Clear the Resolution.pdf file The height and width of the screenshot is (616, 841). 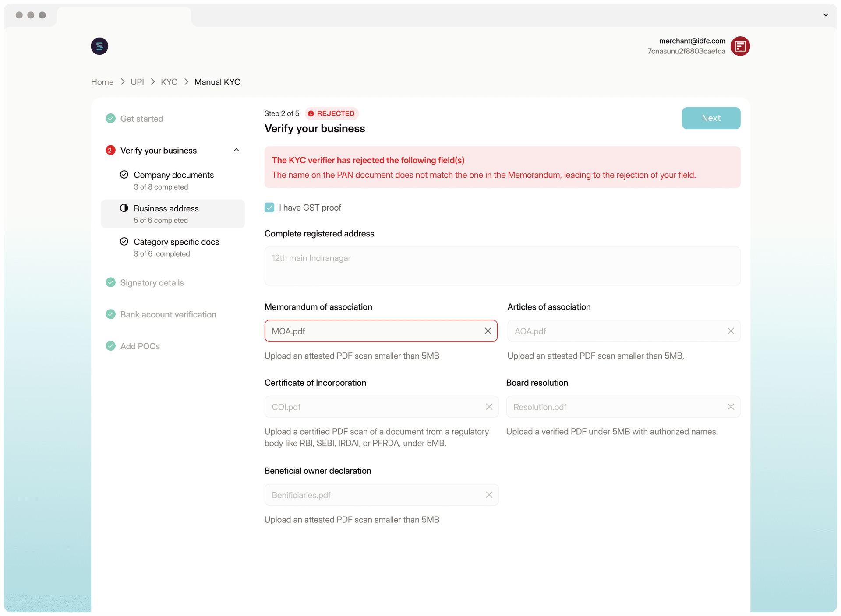click(731, 407)
